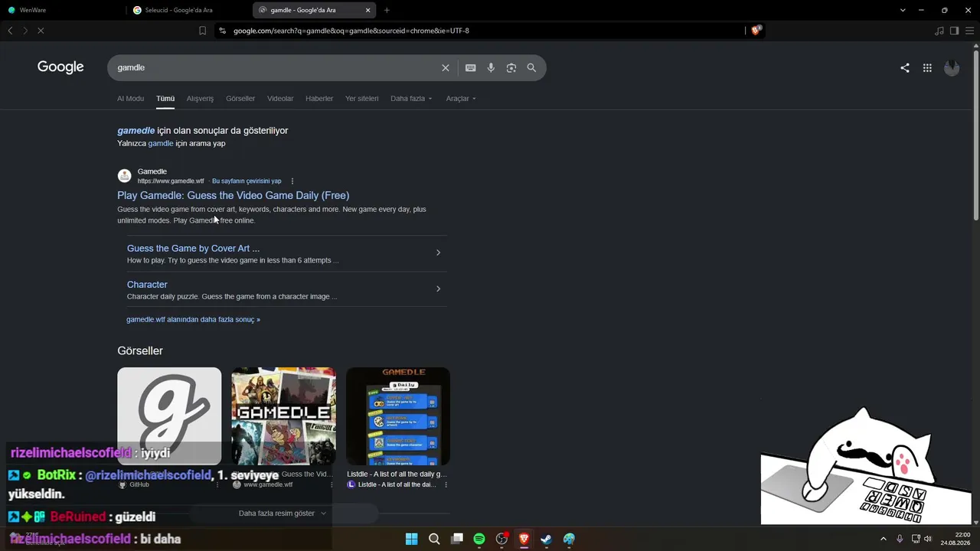980x551 pixels.
Task: Expand Daha fazla resim göster
Action: pyautogui.click(x=283, y=514)
